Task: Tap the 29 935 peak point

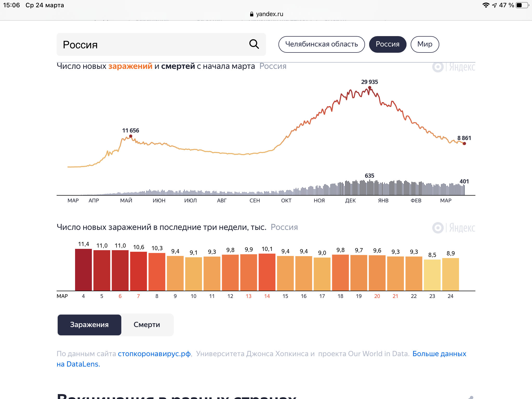Action: (x=370, y=88)
